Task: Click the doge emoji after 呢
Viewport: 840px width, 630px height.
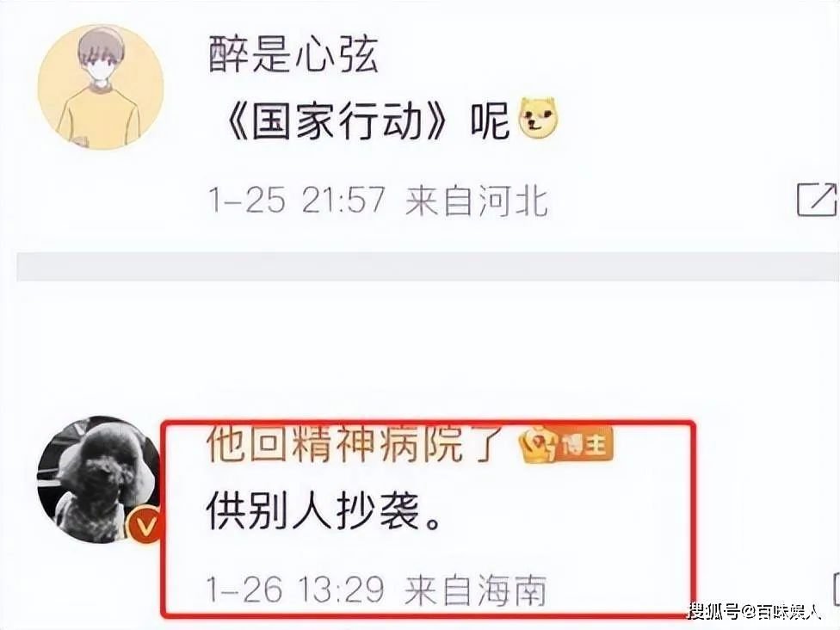Action: point(538,120)
